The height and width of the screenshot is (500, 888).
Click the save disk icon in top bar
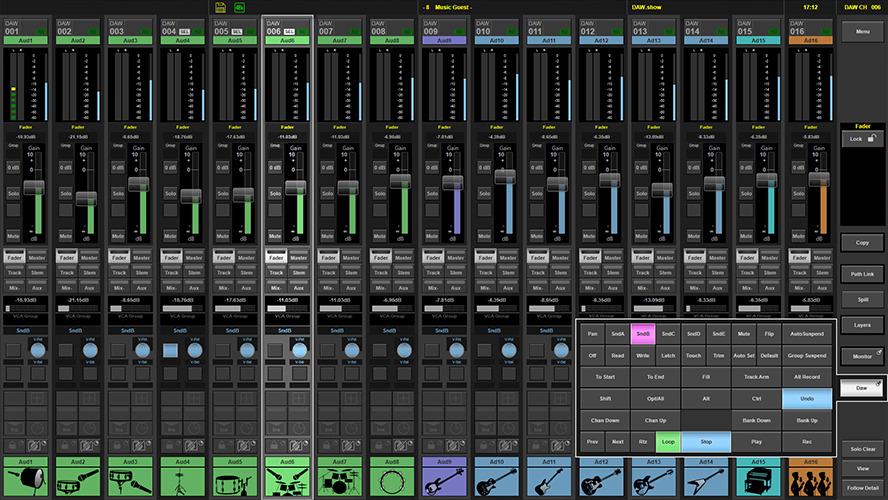tap(220, 7)
